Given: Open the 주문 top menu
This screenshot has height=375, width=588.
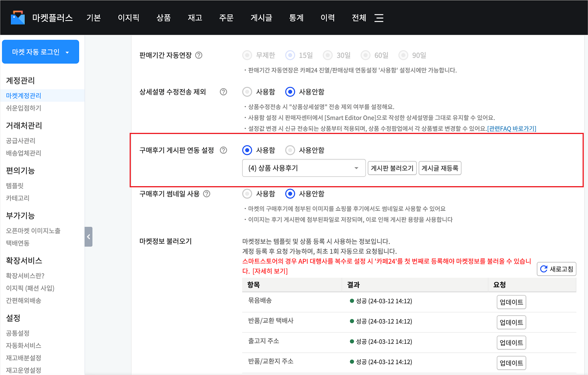Looking at the screenshot, I should pyautogui.click(x=226, y=18).
